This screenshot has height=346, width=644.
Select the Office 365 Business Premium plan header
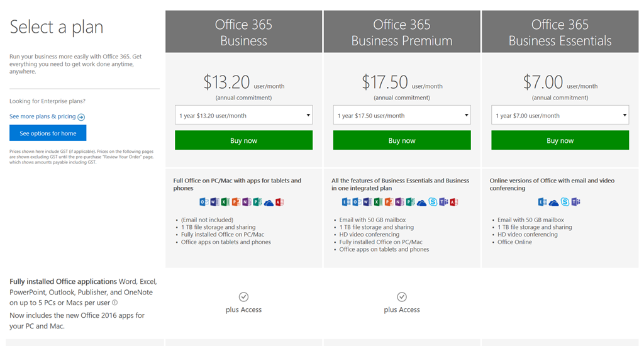[402, 32]
